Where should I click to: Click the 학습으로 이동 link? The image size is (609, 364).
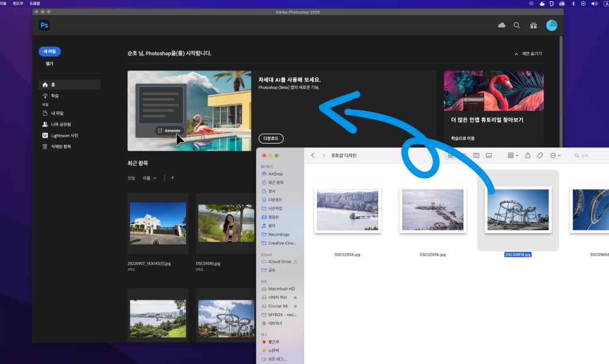[x=463, y=138]
